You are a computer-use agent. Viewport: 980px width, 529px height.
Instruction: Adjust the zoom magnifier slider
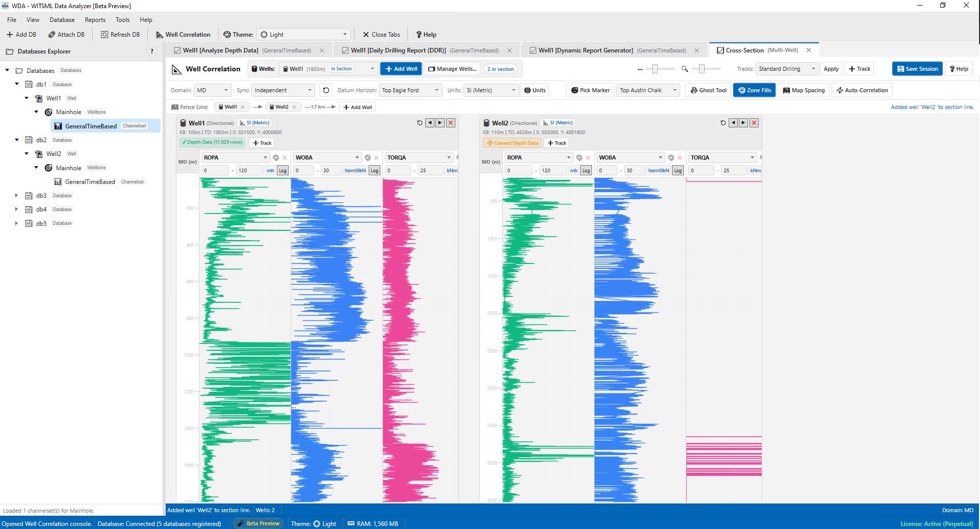[x=702, y=69]
